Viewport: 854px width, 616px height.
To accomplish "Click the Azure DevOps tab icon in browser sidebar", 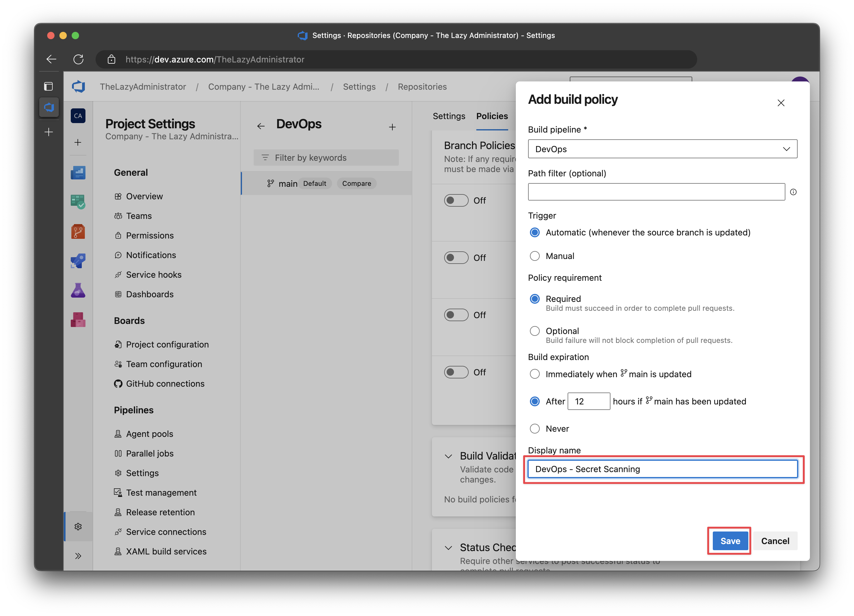I will point(49,108).
